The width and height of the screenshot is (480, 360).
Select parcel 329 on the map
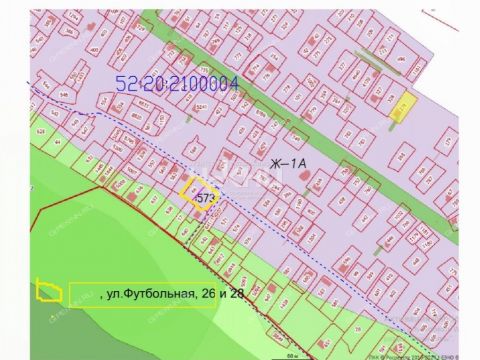coord(392,98)
